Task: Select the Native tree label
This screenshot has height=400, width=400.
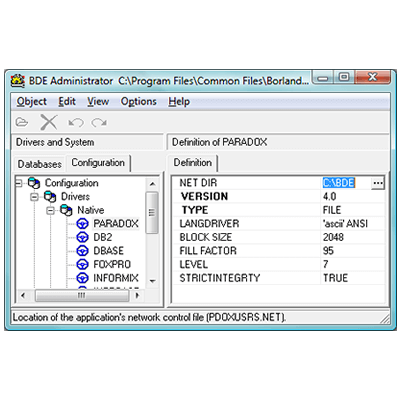Action: point(91,210)
